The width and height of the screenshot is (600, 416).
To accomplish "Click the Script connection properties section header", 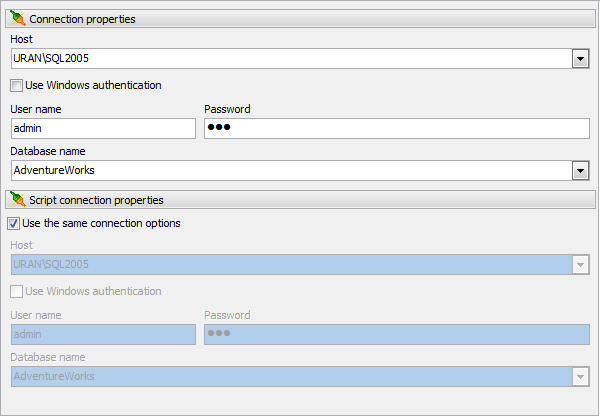I will point(300,200).
